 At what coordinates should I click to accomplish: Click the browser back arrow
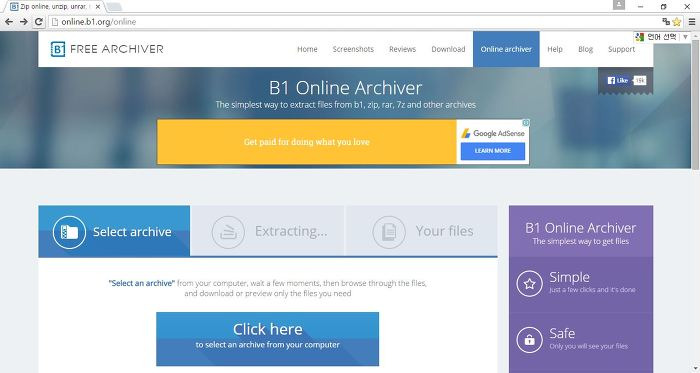click(8, 21)
